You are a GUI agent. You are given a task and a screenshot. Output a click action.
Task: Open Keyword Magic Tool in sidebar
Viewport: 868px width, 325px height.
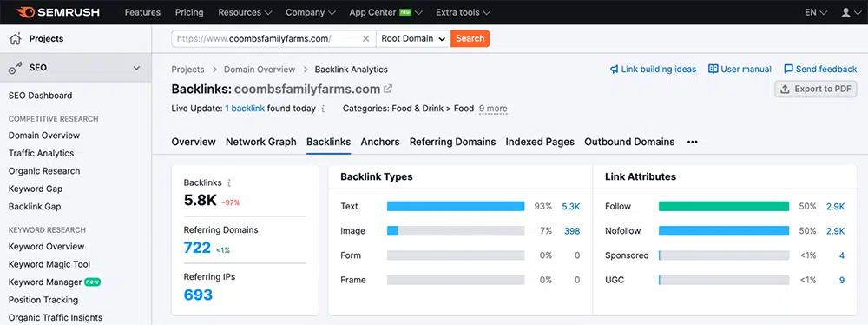pyautogui.click(x=49, y=264)
